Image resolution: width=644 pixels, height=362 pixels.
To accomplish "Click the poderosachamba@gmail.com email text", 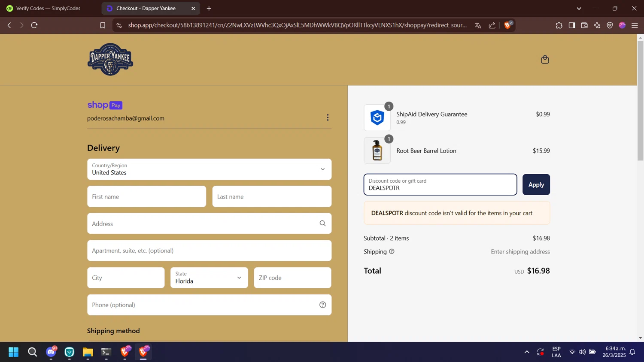I will [x=126, y=118].
